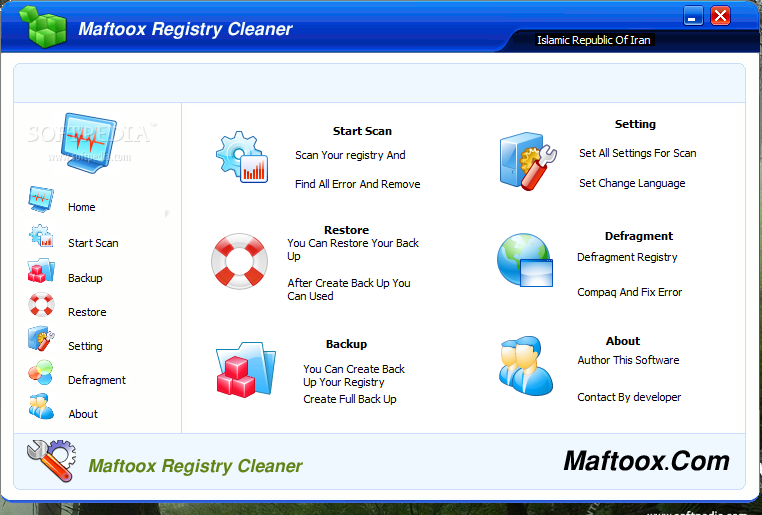Select About in the sidebar menu

tap(83, 414)
